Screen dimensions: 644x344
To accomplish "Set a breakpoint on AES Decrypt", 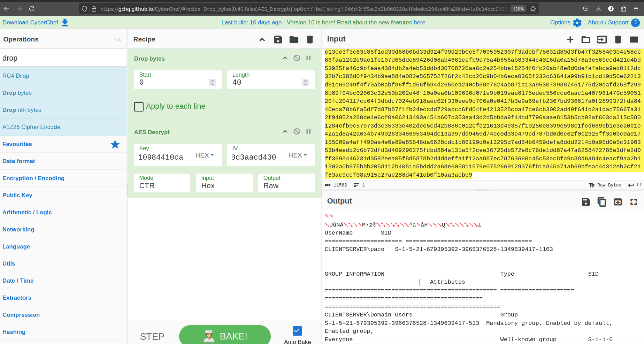I will [x=308, y=132].
